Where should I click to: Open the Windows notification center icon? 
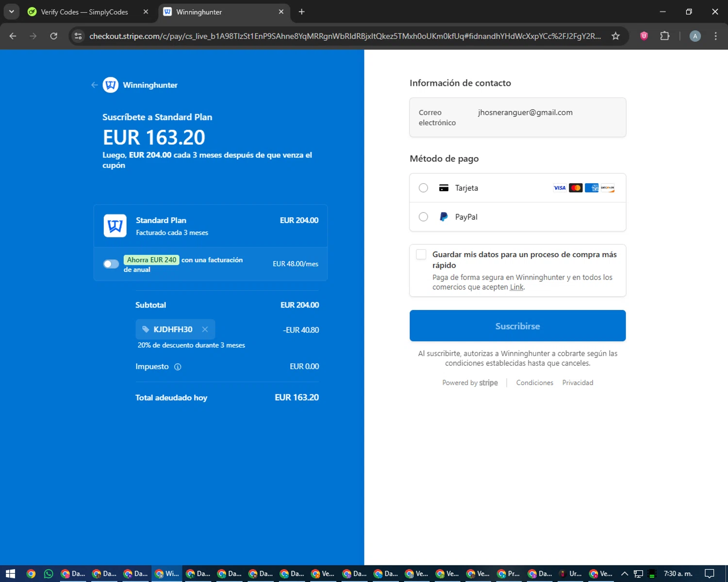pos(709,574)
